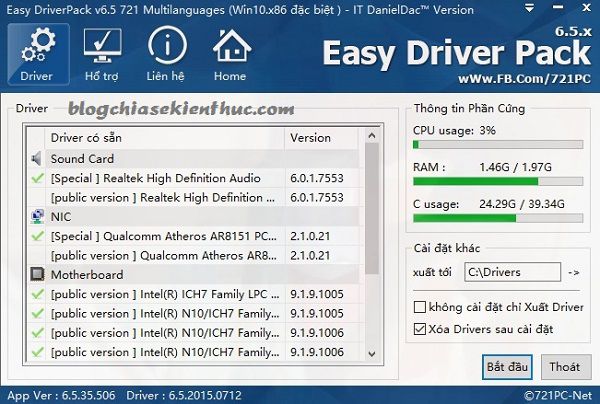Click the chip icon beside Motherboard
600x404 pixels.
(x=37, y=274)
